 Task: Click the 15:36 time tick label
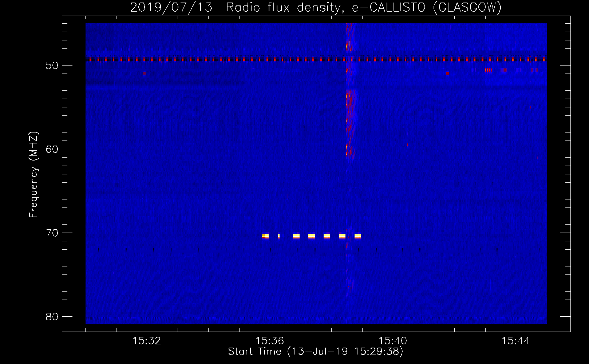(x=270, y=341)
